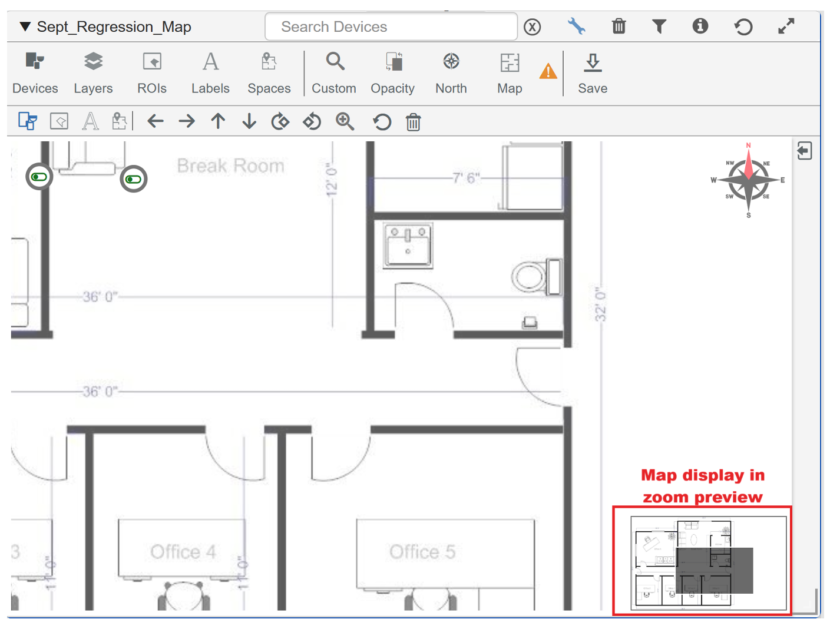Click the zoom-in magnifier tool
The width and height of the screenshot is (840, 629).
tap(345, 122)
